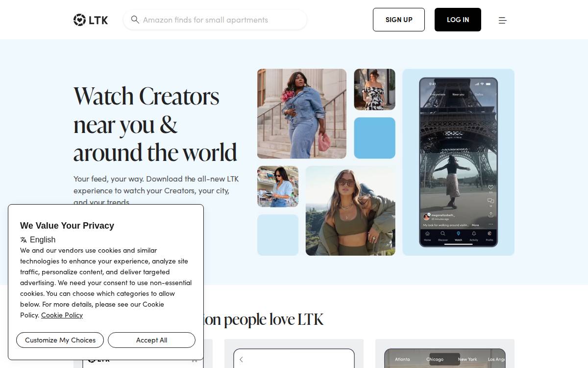Select Near you tab on phone
This screenshot has width=588, height=368.
[458, 94]
